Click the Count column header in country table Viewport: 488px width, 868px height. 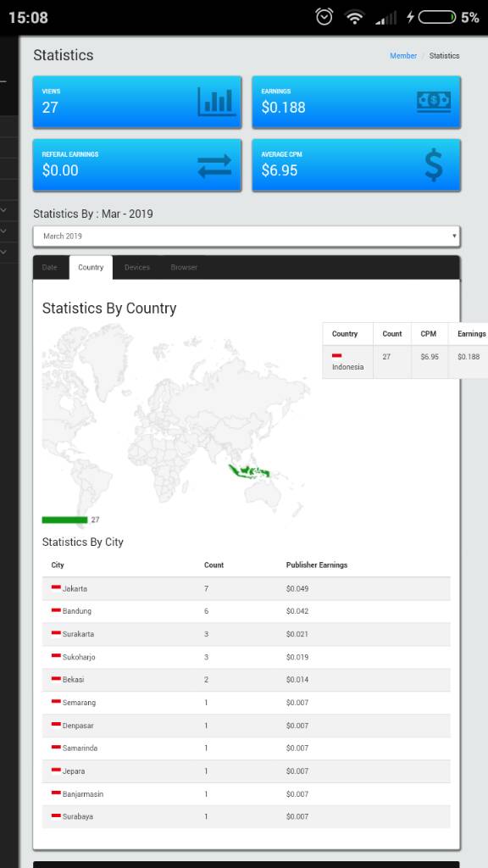click(391, 334)
